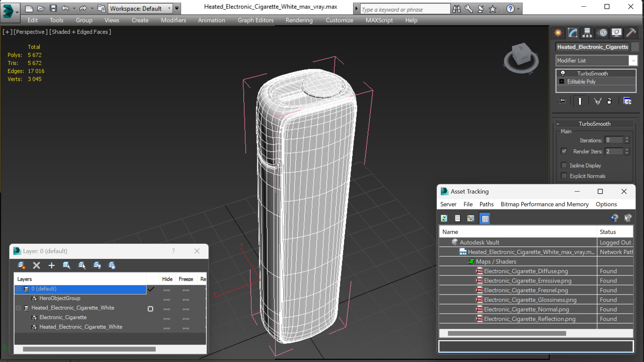Screen dimensions: 644x362
Task: Click Delete layer X icon
Action: tap(37, 266)
